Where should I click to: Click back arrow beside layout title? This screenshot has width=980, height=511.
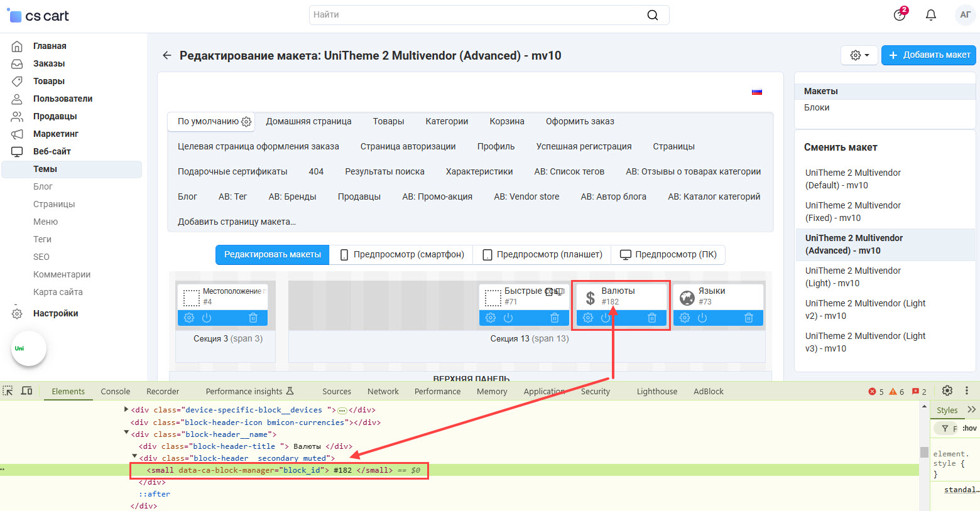pyautogui.click(x=166, y=55)
